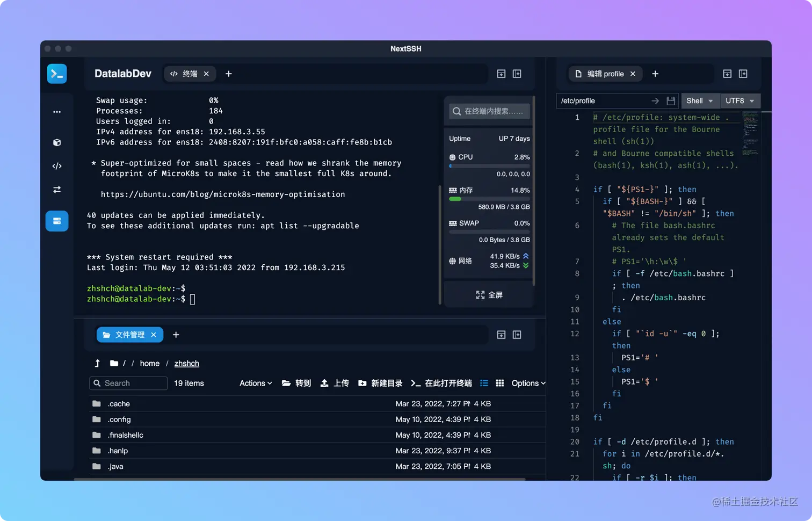Navigate to the zhshch breadcrumb link
Image resolution: width=812 pixels, height=521 pixels.
(186, 363)
